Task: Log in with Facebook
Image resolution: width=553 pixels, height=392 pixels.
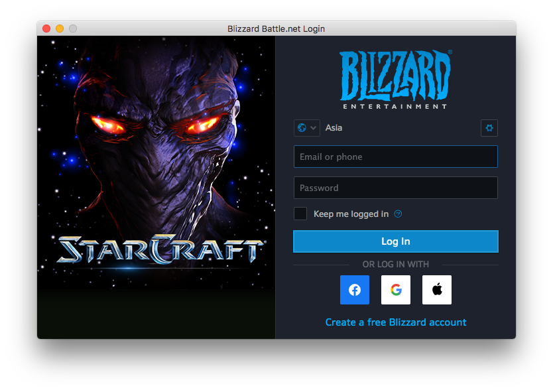Action: click(x=355, y=290)
